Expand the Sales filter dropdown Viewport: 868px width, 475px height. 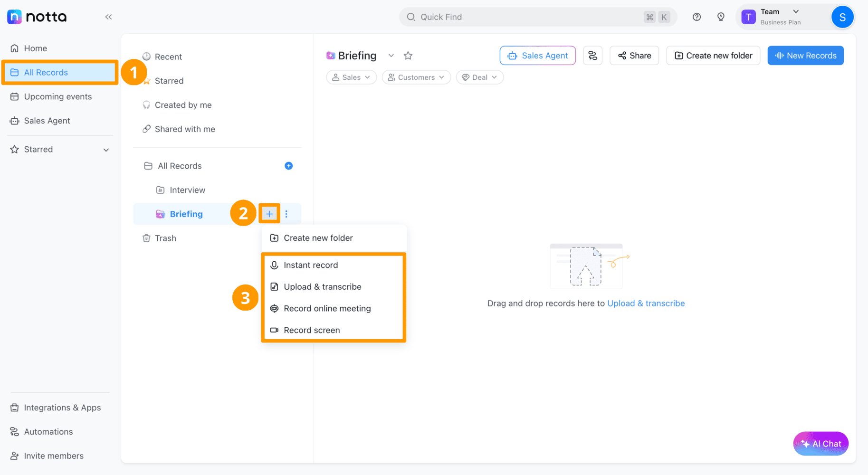pyautogui.click(x=351, y=77)
